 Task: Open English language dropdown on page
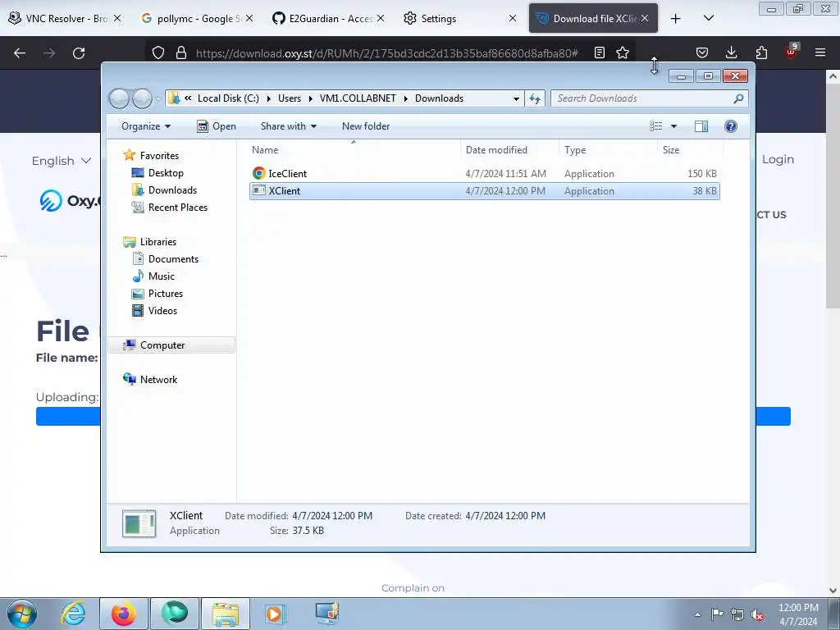(62, 161)
